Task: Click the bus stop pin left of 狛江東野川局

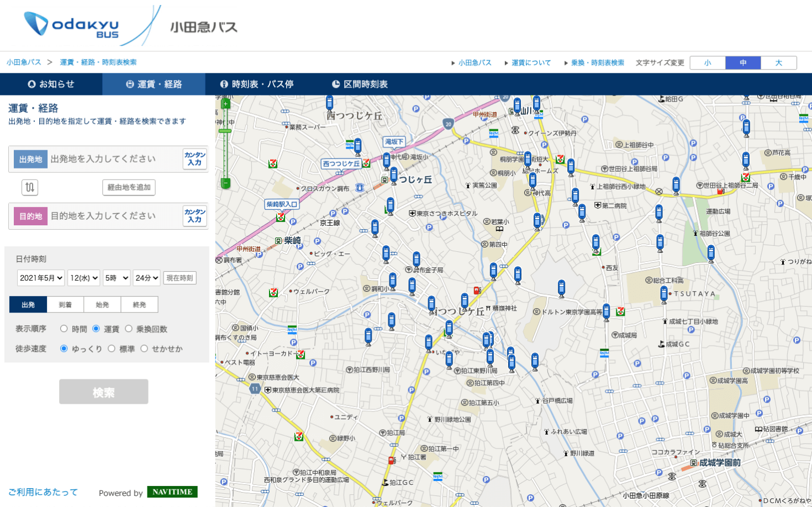Action: (449, 360)
